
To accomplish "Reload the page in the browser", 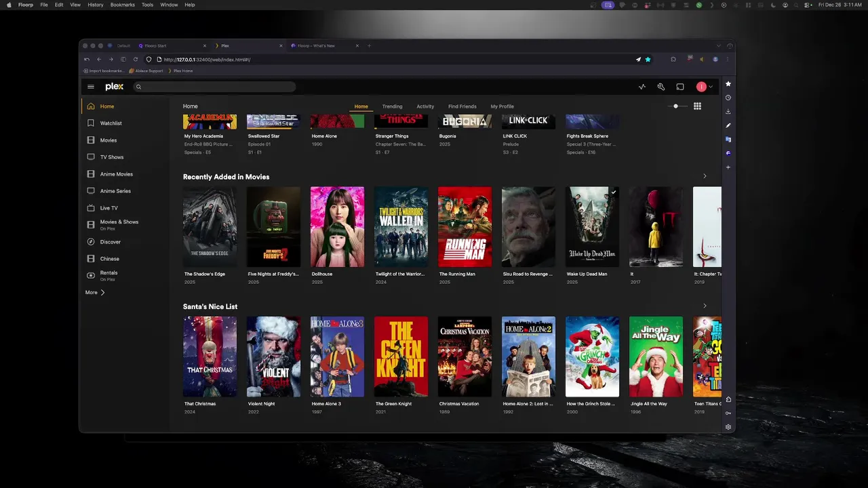I will click(136, 60).
